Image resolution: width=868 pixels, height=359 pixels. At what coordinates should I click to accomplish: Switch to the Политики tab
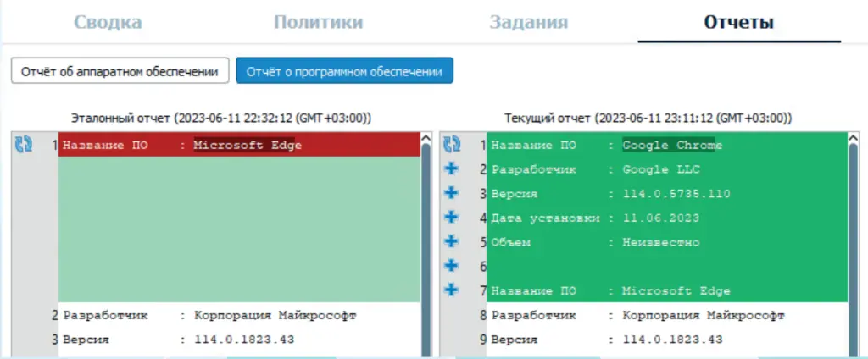point(319,23)
